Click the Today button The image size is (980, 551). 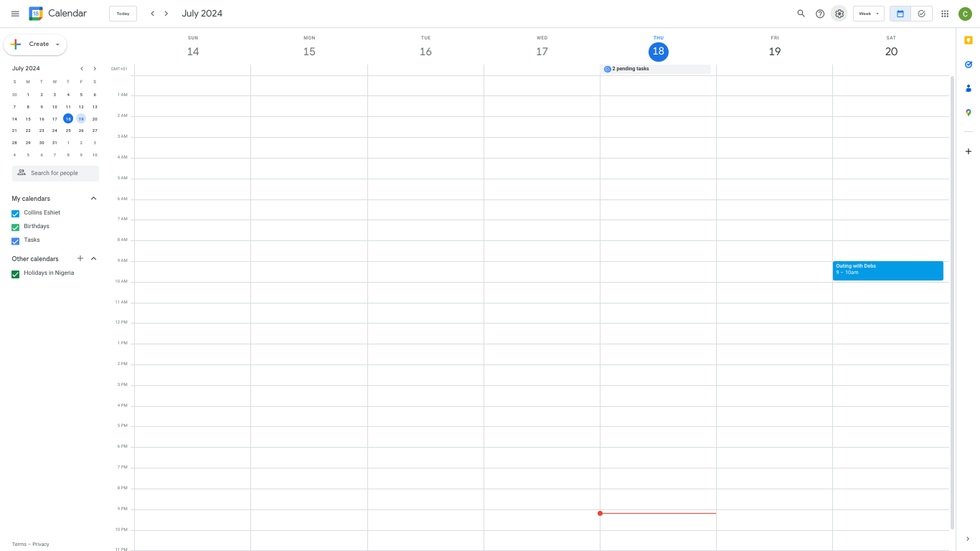point(123,14)
